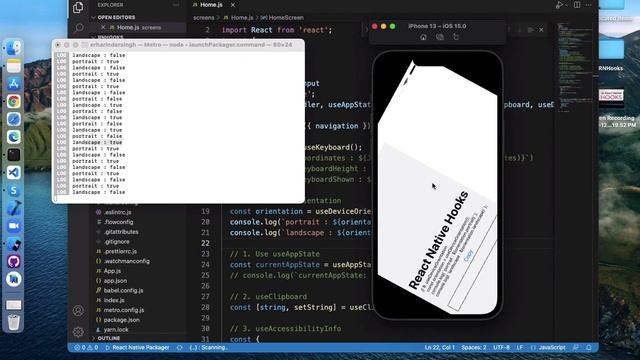Click the sync icon beside React Native Packager

tap(180, 348)
